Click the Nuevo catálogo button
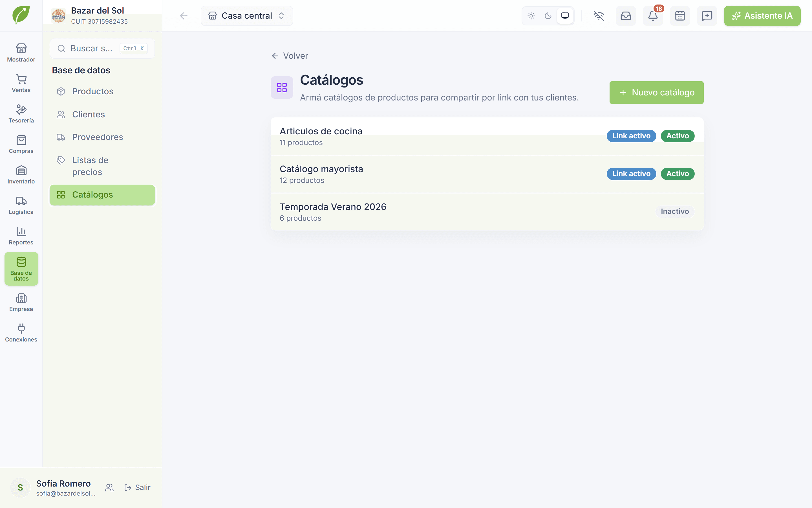This screenshot has width=812, height=508. pyautogui.click(x=656, y=92)
